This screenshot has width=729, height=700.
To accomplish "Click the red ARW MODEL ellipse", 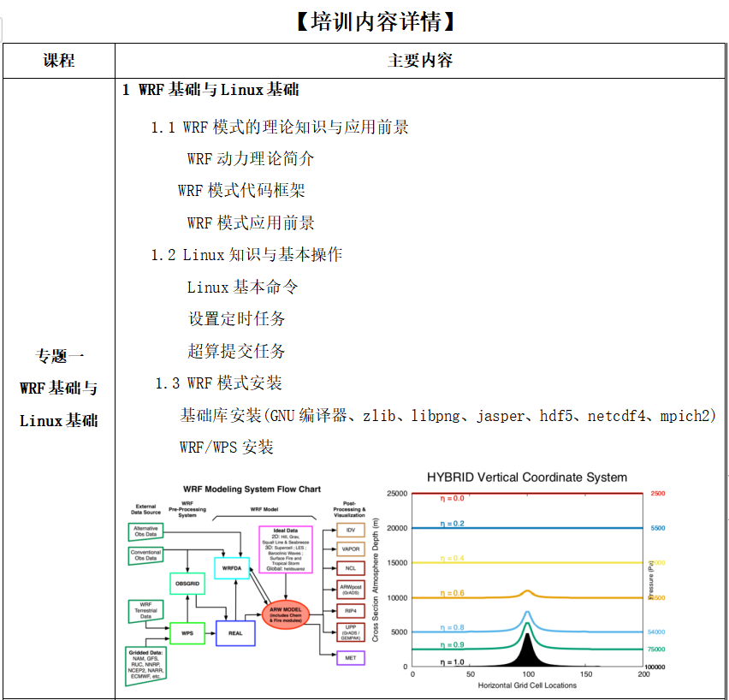I will [x=286, y=615].
